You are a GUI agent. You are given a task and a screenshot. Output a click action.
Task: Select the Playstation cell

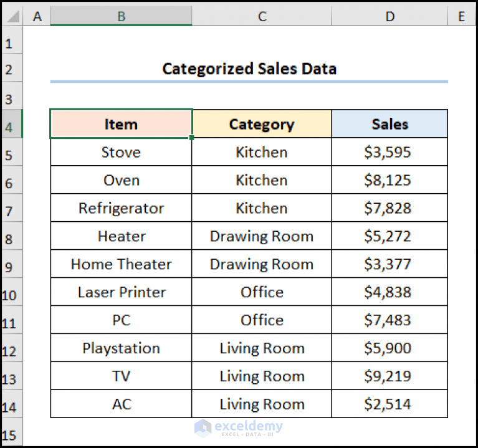click(121, 348)
